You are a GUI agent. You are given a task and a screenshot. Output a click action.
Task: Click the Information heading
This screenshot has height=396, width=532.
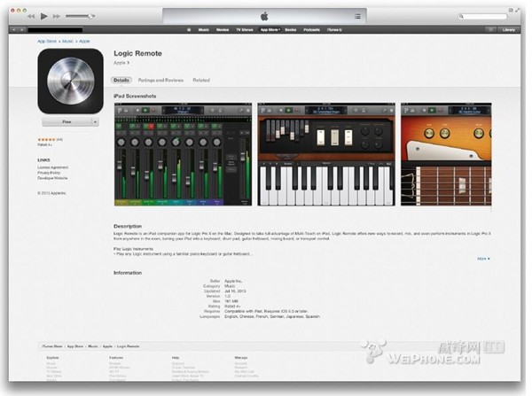point(128,273)
